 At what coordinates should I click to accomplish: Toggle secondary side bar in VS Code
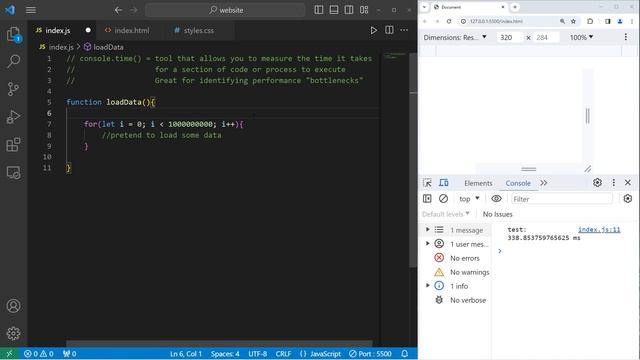(x=349, y=10)
